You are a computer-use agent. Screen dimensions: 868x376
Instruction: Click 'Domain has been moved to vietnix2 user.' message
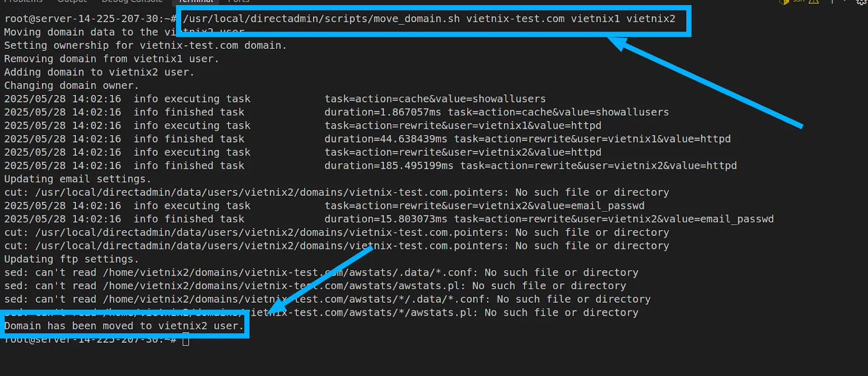click(124, 326)
